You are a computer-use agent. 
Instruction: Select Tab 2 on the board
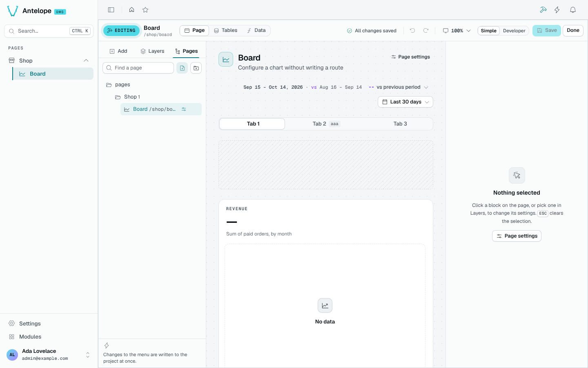coord(325,124)
